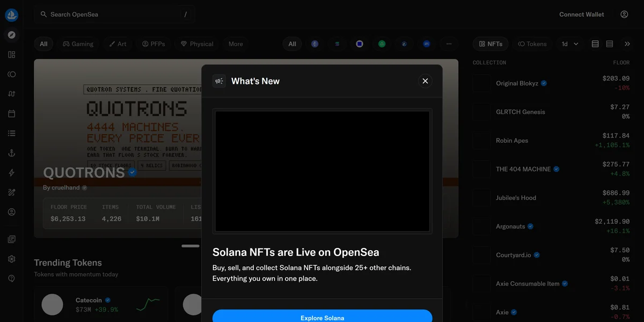Open the Argonauts collection

pos(551,226)
